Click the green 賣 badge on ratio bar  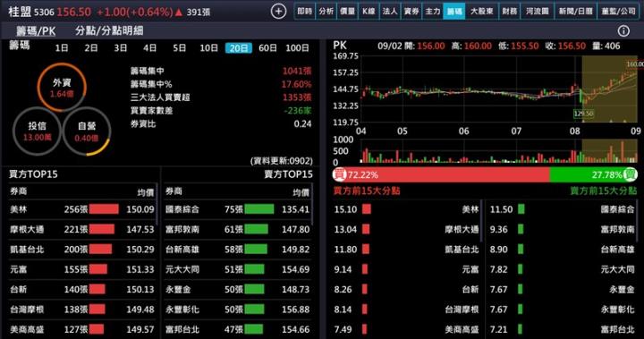coord(630,174)
